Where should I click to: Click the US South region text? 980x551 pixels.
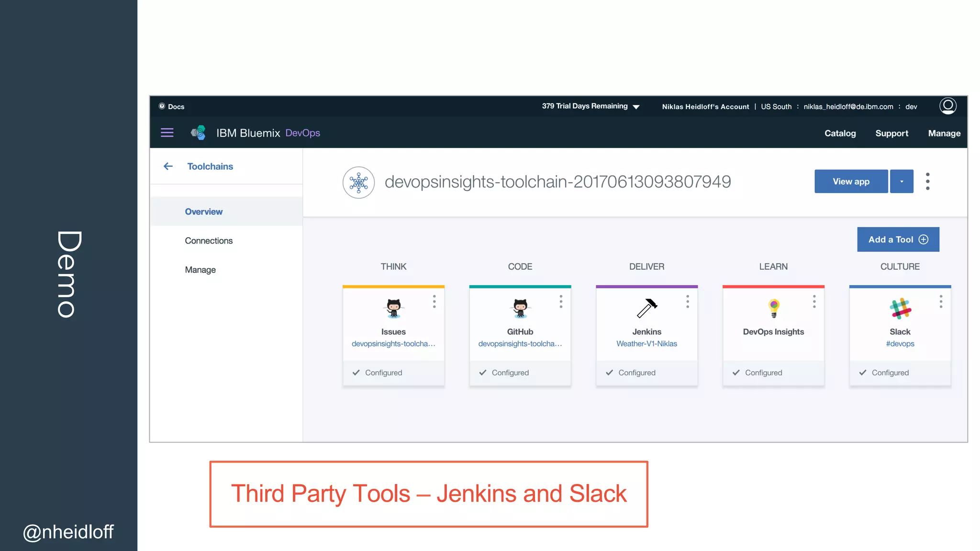(776, 107)
